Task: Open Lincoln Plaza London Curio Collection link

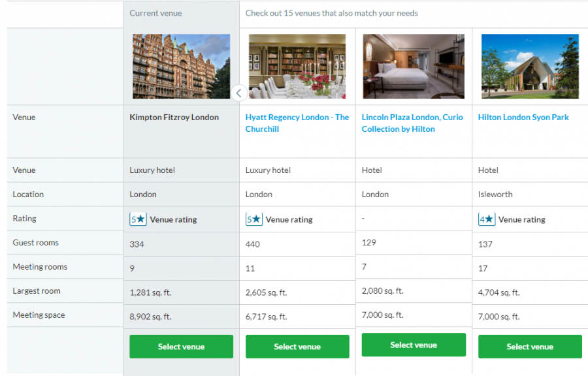Action: (412, 123)
